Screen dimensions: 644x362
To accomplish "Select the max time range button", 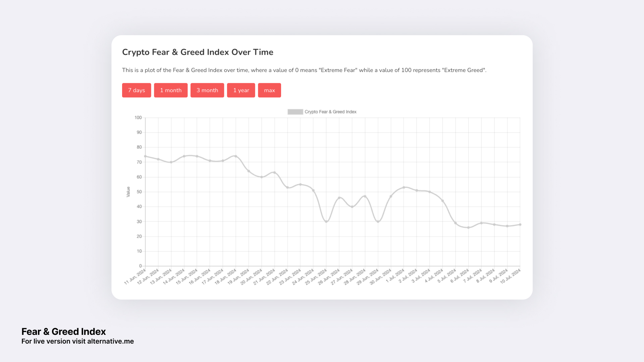I will pyautogui.click(x=269, y=90).
